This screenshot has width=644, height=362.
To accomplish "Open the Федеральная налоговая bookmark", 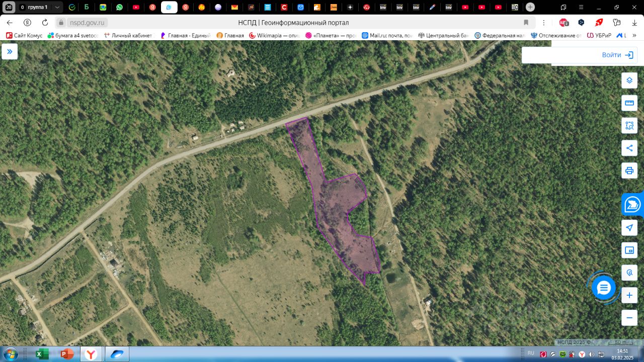I will 501,36.
